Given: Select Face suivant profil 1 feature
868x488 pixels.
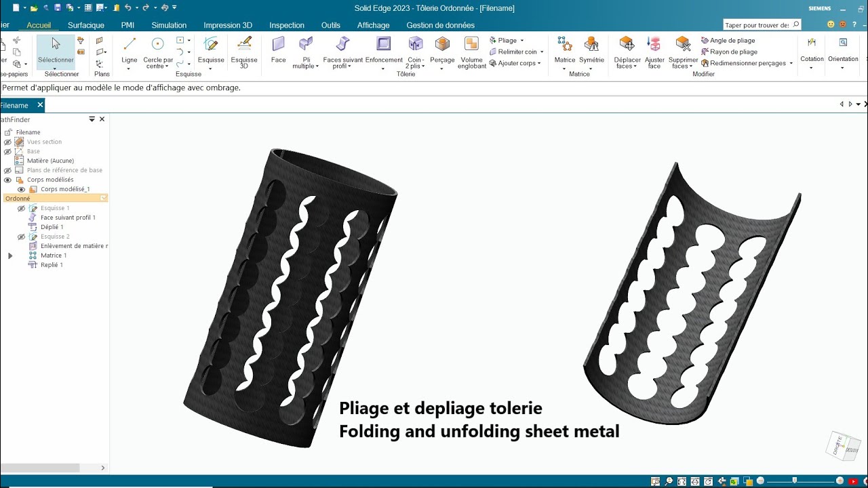Looking at the screenshot, I should (68, 218).
